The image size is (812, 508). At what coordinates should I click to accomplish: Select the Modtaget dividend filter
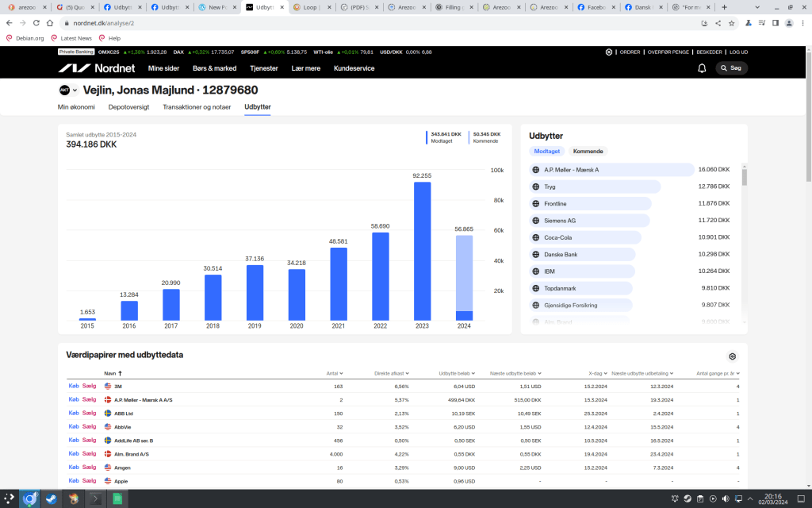click(x=547, y=152)
